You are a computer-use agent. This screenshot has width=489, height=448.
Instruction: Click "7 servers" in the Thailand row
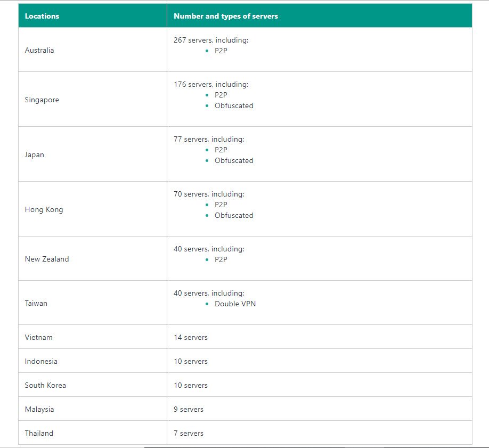189,433
